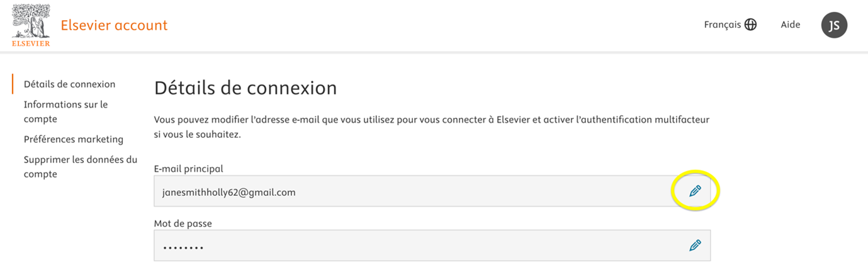This screenshot has height=279, width=868.
Task: Go to Informations sur le compte
Action: pos(65,111)
